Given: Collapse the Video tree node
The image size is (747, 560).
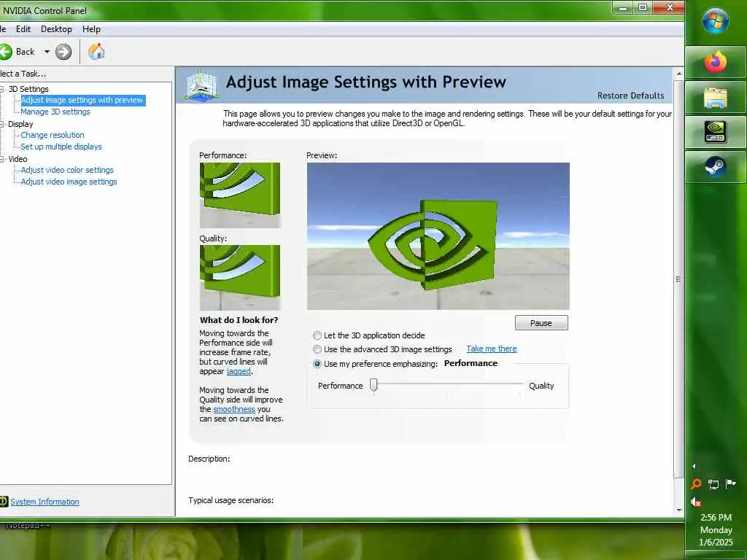Looking at the screenshot, I should point(2,159).
